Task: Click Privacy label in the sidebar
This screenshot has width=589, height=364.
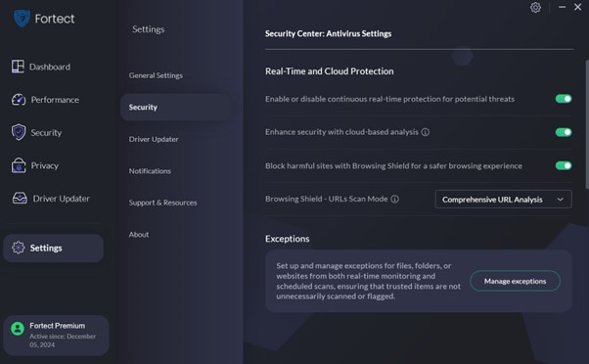Action: point(44,165)
